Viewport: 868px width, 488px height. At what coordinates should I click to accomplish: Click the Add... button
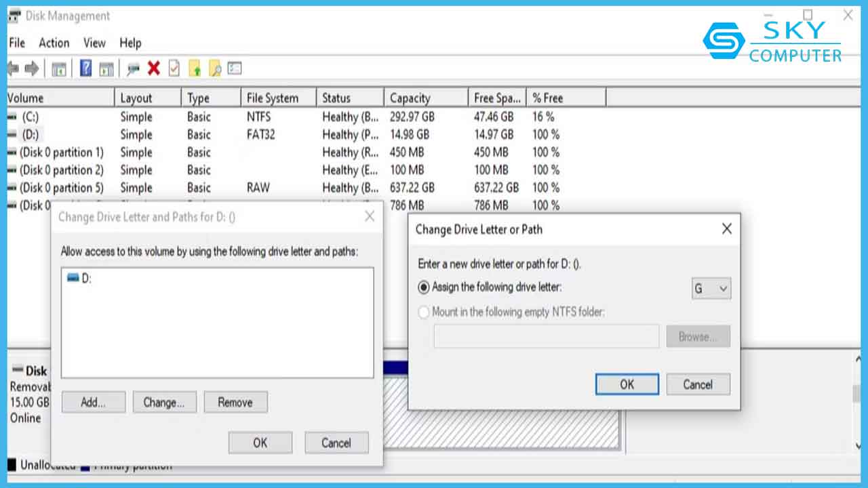point(94,402)
